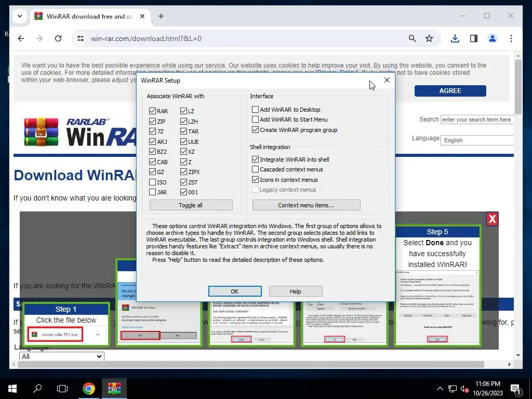
Task: Confirm WinRAR Setup with OK
Action: (x=235, y=291)
